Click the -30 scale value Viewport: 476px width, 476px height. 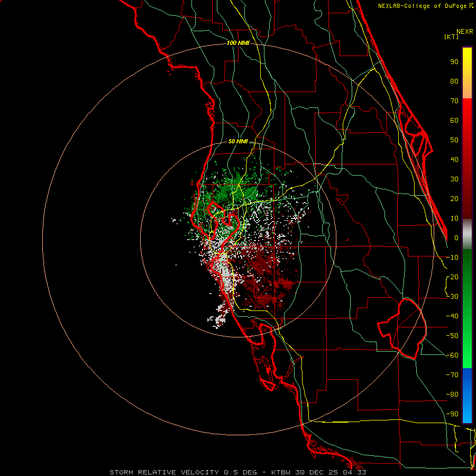(452, 297)
